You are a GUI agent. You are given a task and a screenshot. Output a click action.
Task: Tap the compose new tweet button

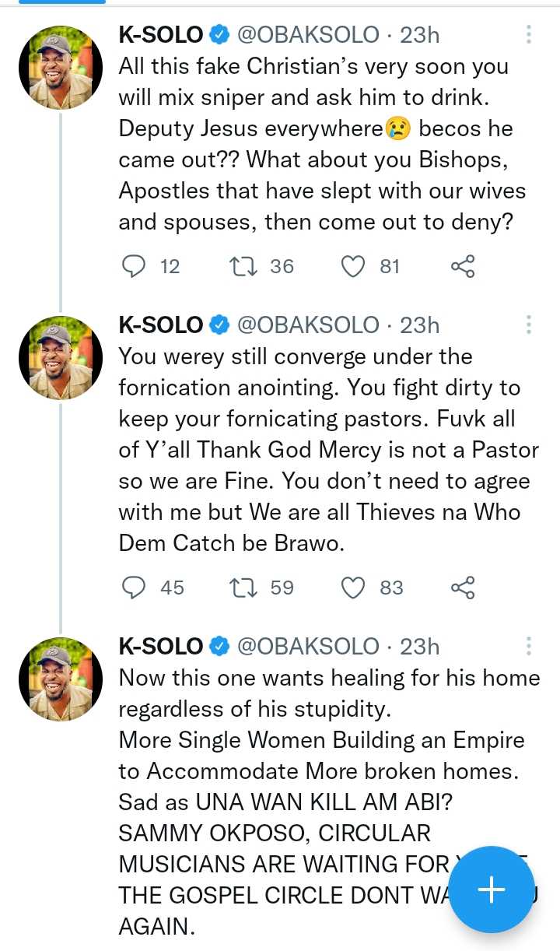tap(491, 890)
